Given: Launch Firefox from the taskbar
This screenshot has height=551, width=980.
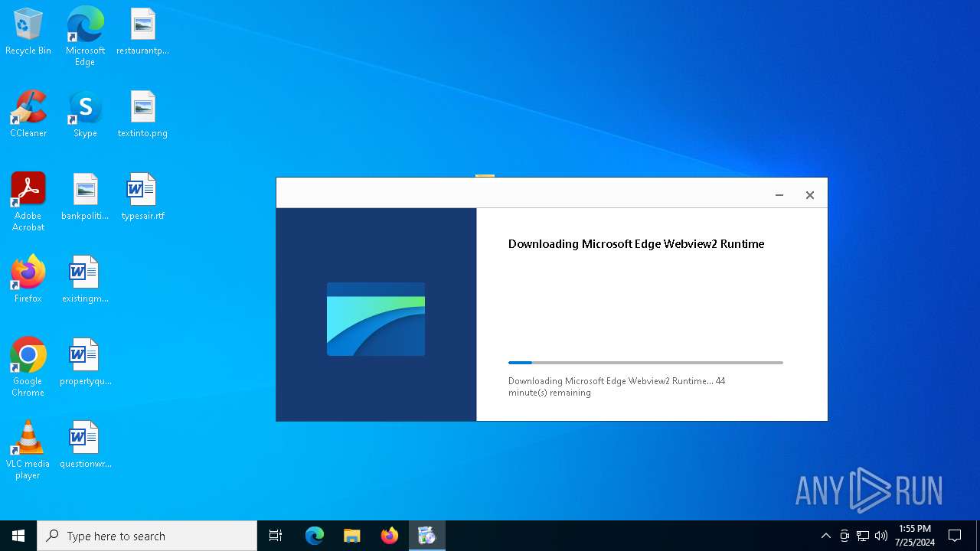Looking at the screenshot, I should [x=390, y=536].
